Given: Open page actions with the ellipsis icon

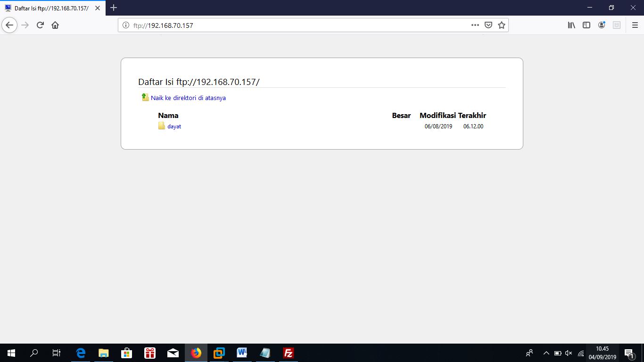Looking at the screenshot, I should [x=475, y=25].
